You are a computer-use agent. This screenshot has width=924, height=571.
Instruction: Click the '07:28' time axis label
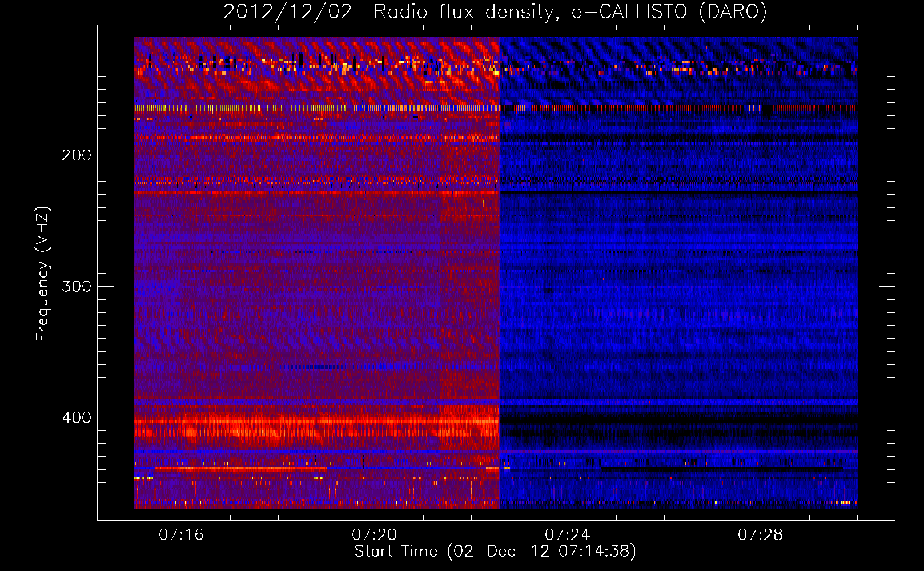761,535
